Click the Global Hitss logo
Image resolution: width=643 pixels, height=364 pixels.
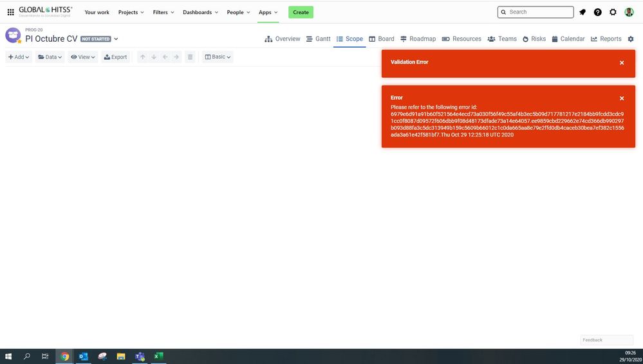point(46,12)
